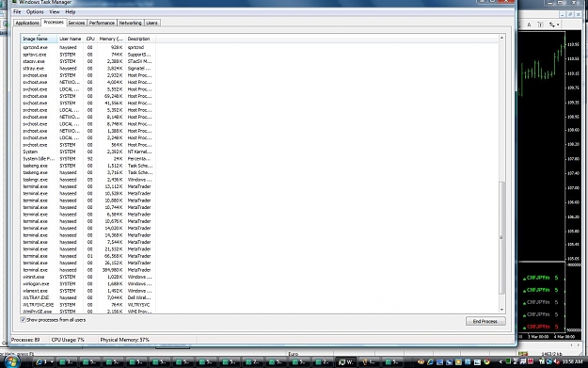Select the text label tool in MetaTrader toolbar

[x=540, y=24]
